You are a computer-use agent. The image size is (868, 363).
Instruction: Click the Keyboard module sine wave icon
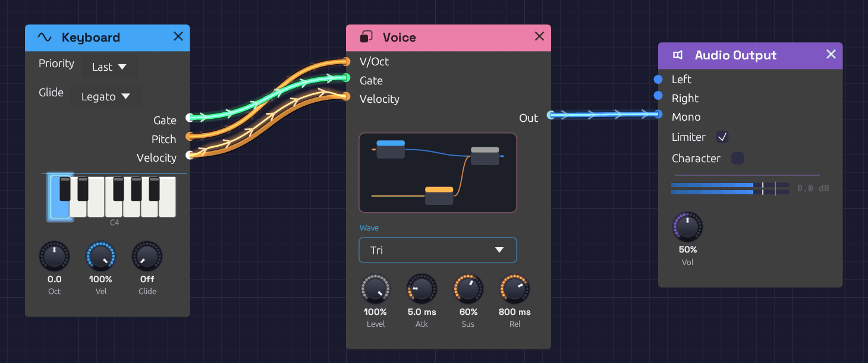pos(45,37)
